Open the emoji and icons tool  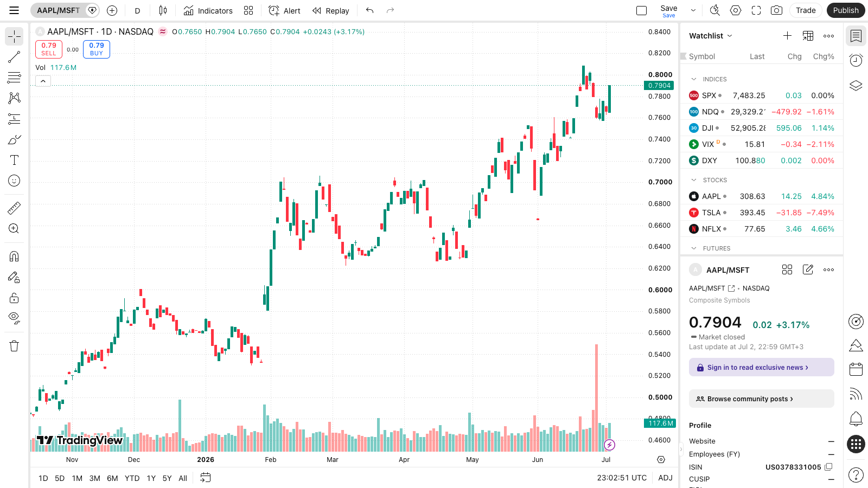[x=14, y=181]
